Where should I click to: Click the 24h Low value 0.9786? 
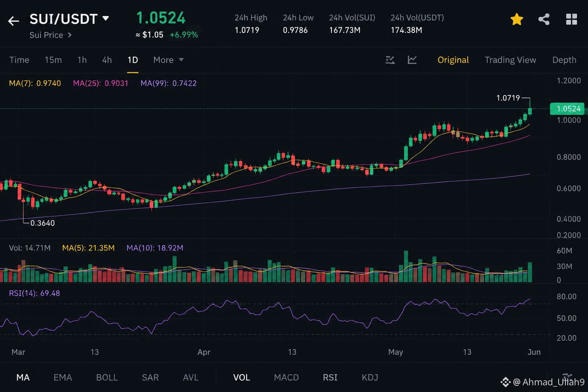[295, 30]
